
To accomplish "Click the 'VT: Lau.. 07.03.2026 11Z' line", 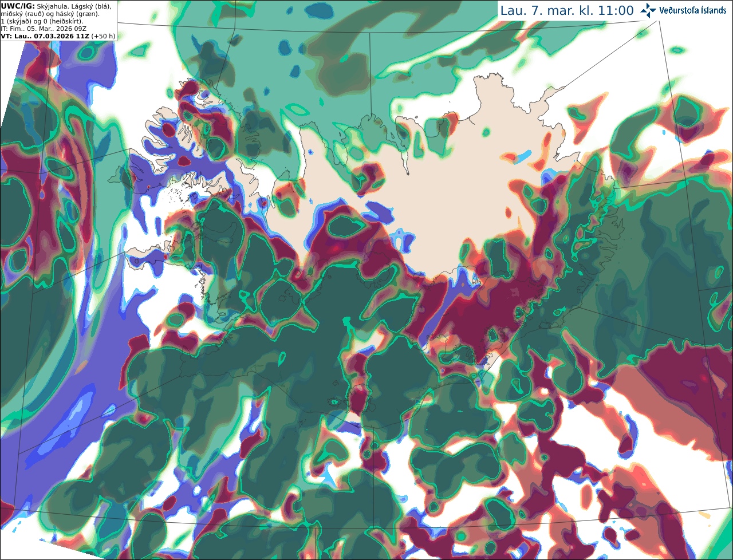I will 45,36.
